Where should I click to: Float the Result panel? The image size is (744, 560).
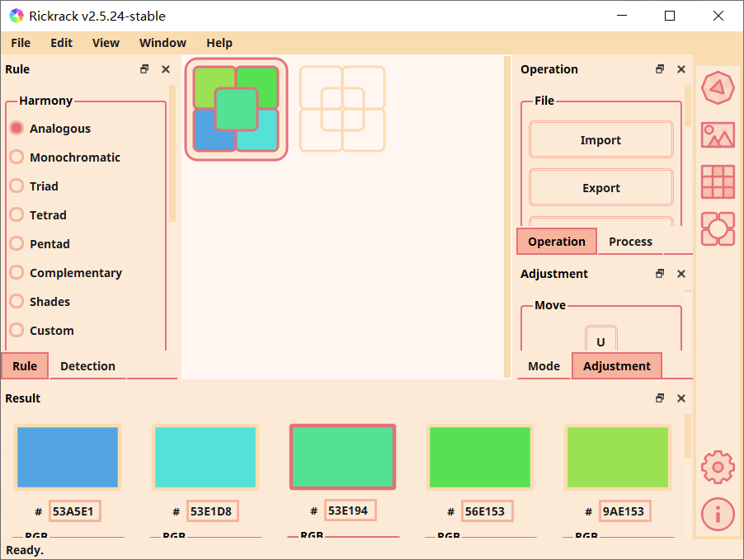(660, 398)
